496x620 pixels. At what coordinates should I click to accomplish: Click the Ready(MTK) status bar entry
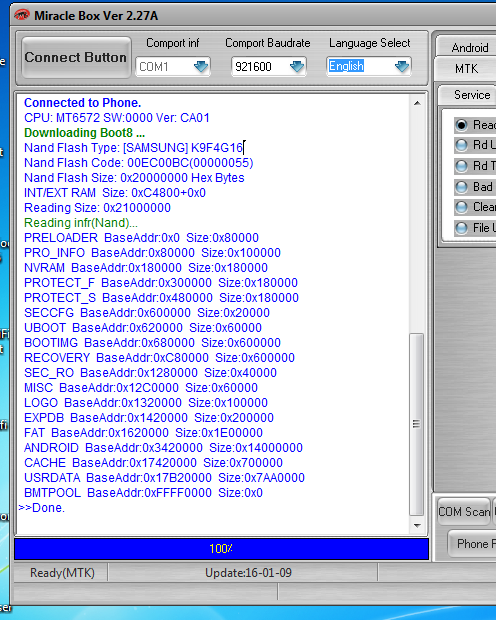(62, 573)
